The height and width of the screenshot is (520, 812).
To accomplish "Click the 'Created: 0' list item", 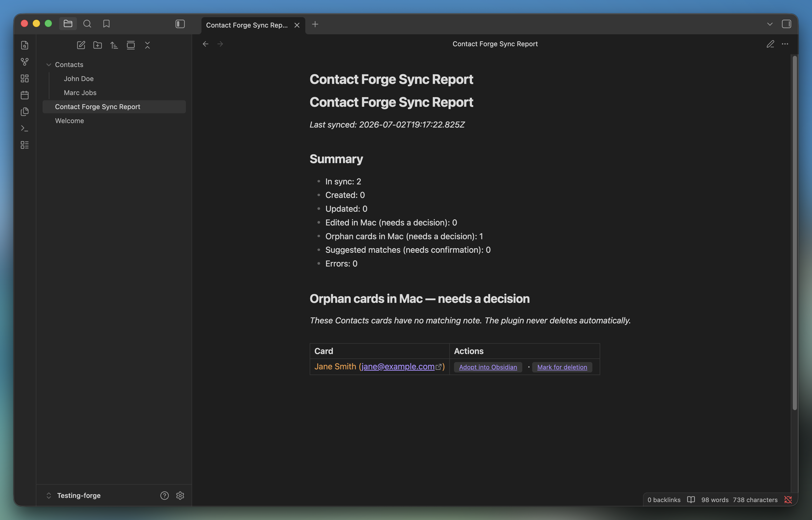I will [345, 195].
